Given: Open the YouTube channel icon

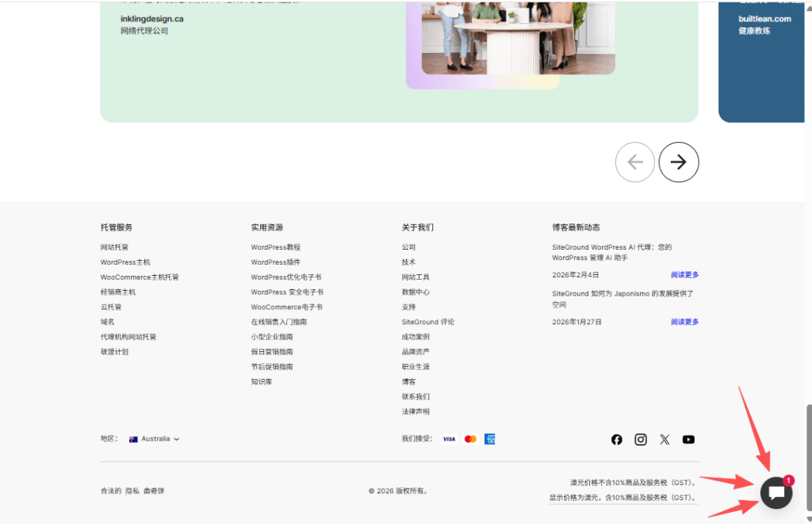Looking at the screenshot, I should tap(688, 439).
